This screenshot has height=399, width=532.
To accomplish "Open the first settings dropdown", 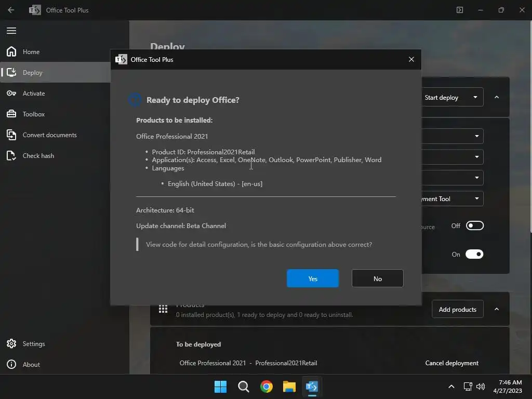I will 453,136.
